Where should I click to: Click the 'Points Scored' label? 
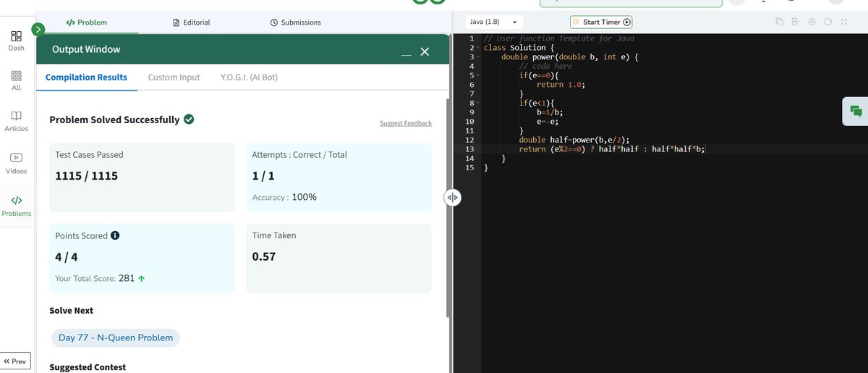click(81, 235)
